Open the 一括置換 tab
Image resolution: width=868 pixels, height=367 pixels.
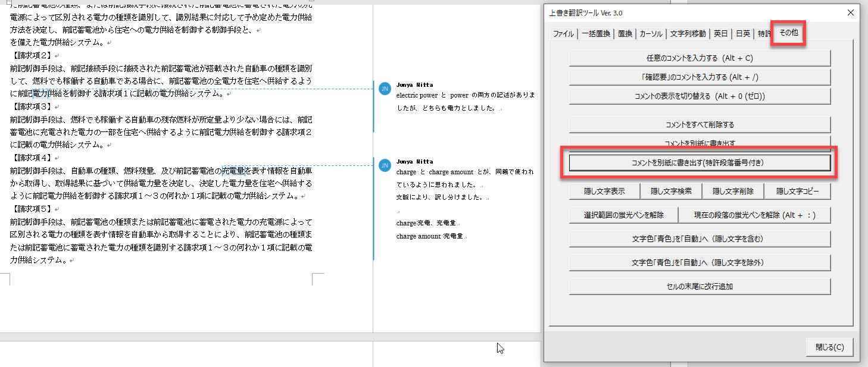(595, 34)
